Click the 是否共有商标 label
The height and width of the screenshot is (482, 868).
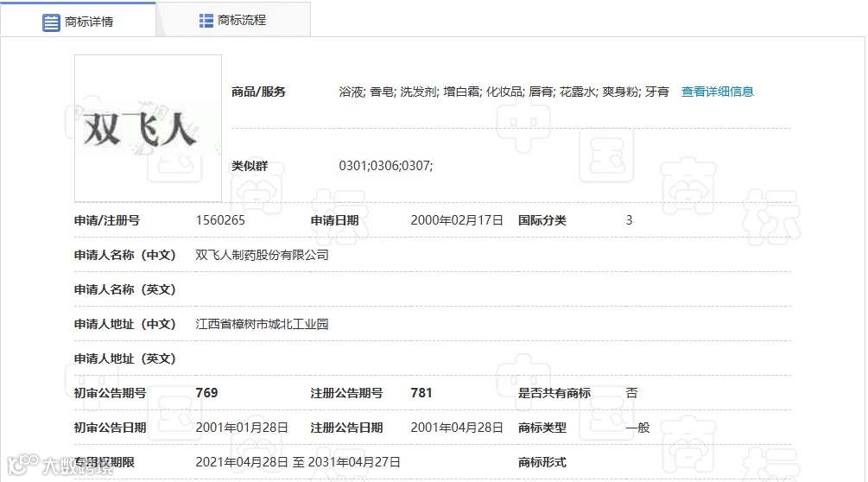click(x=554, y=393)
